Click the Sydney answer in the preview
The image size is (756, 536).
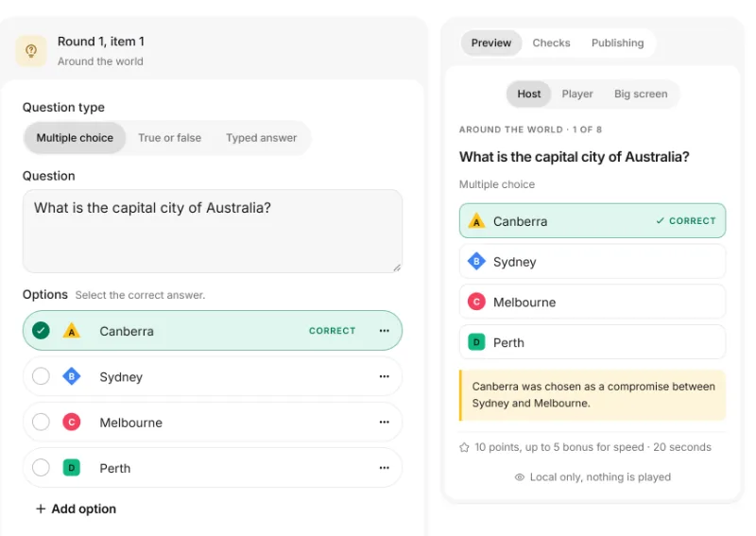(x=593, y=262)
